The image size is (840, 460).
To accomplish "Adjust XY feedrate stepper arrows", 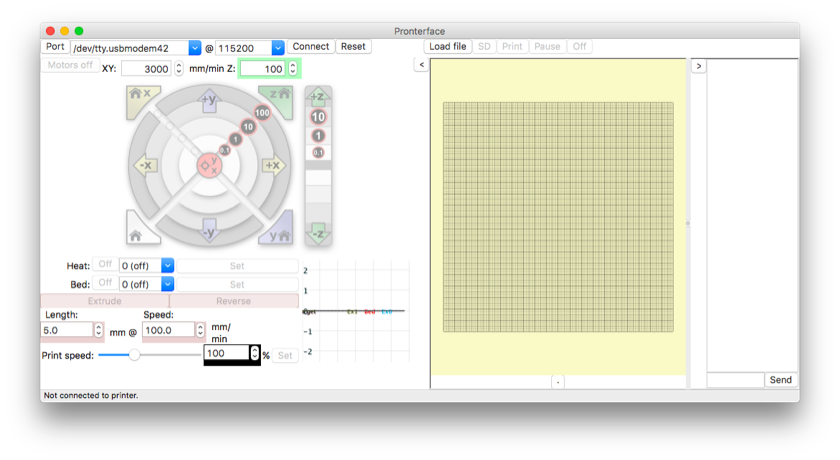I will coord(179,69).
